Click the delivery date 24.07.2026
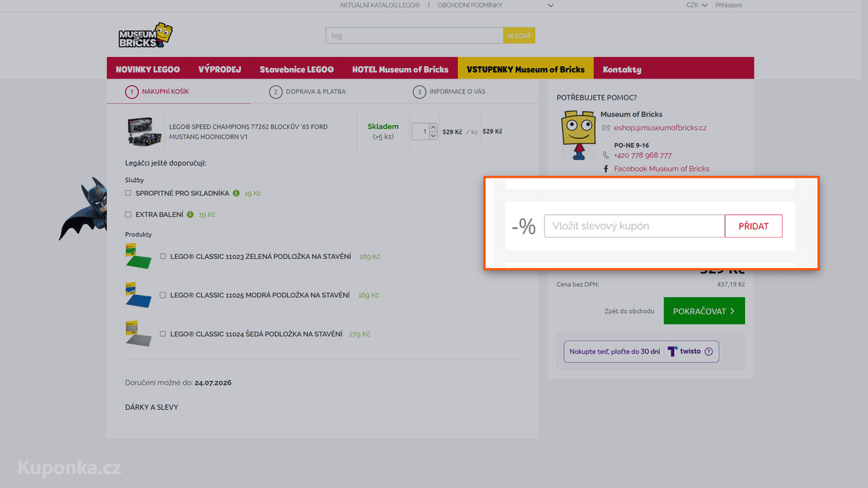Image resolution: width=868 pixels, height=488 pixels. (x=213, y=382)
